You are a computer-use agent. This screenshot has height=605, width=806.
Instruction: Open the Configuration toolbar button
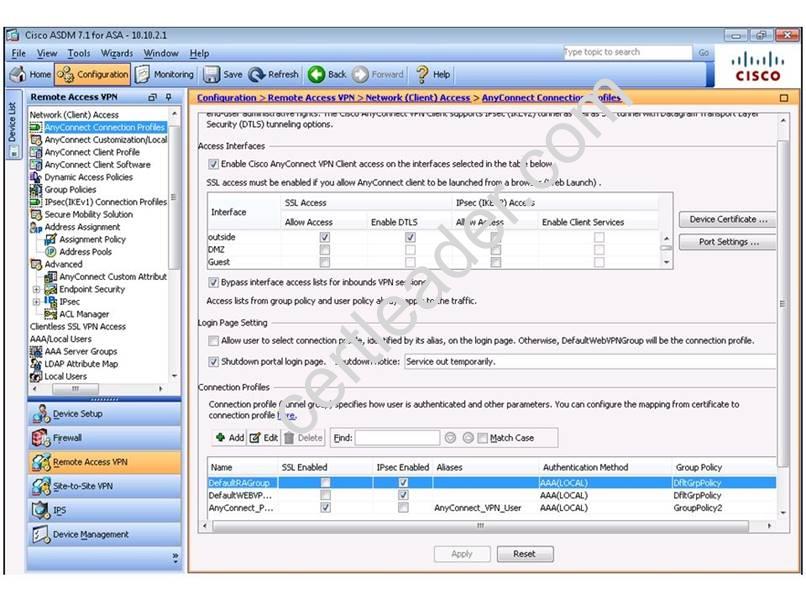tap(93, 75)
